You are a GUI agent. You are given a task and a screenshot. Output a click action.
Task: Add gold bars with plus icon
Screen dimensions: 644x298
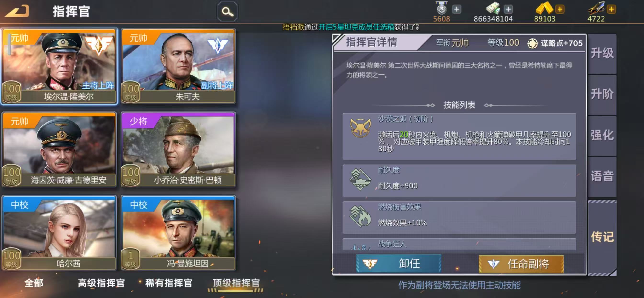(560, 9)
